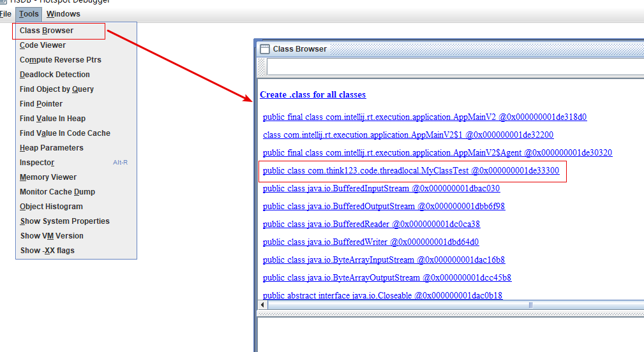The height and width of the screenshot is (352, 644).
Task: Open Find Object by Query
Action: [x=57, y=89]
